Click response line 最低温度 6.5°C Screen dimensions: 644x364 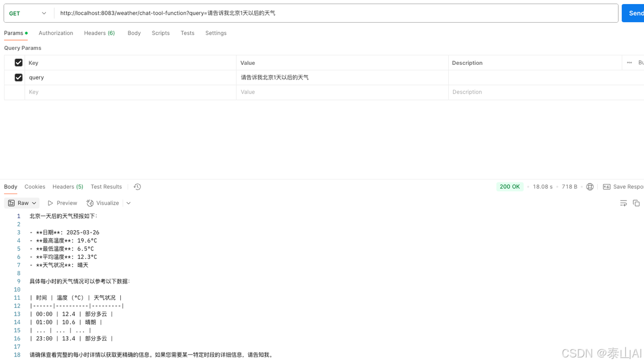(x=61, y=249)
